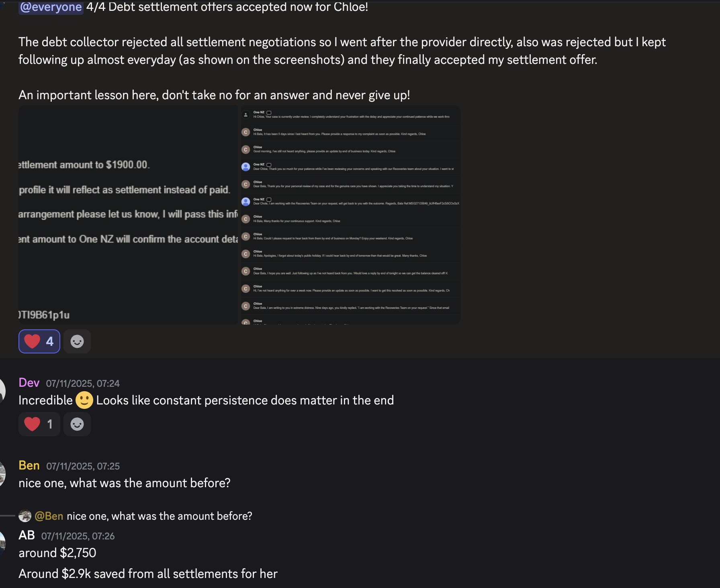Click the tiny avatar in the reply preview
The image size is (720, 588).
(25, 516)
